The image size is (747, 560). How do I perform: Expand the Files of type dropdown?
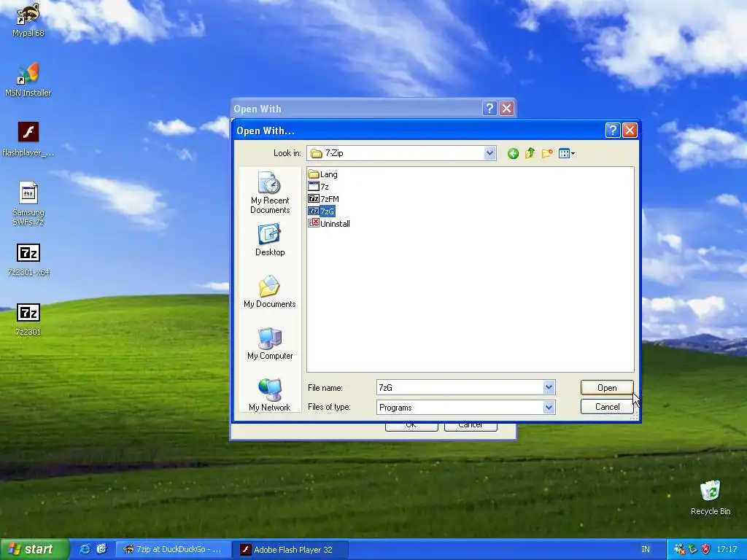(x=549, y=407)
